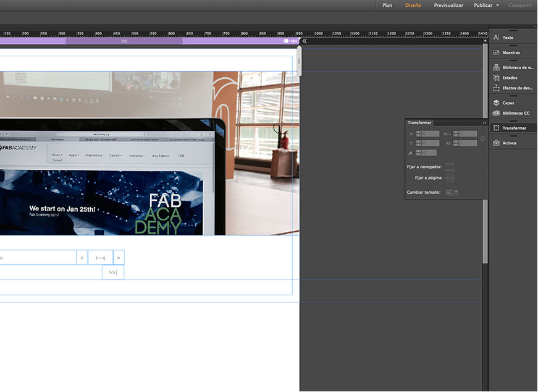The image size is (538, 392).
Task: Click the Fijar a página pin control
Action: (x=450, y=178)
